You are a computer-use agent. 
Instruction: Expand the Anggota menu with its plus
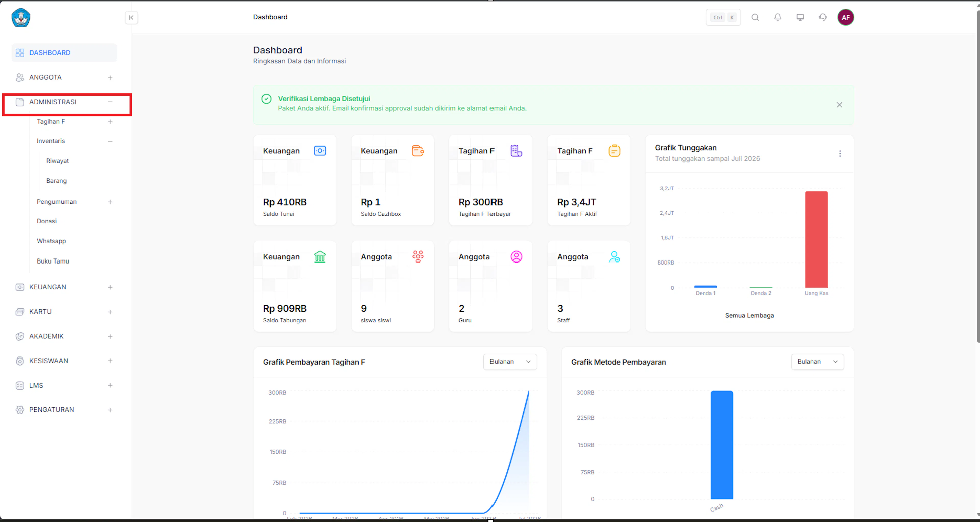(x=110, y=78)
